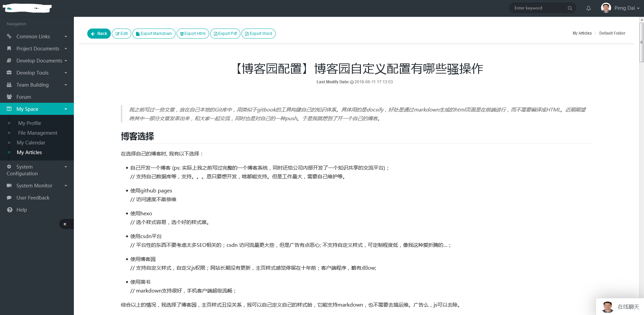The height and width of the screenshot is (315, 644).
Task: Open the chat avatar in 在线聊天 widget
Action: (608, 306)
